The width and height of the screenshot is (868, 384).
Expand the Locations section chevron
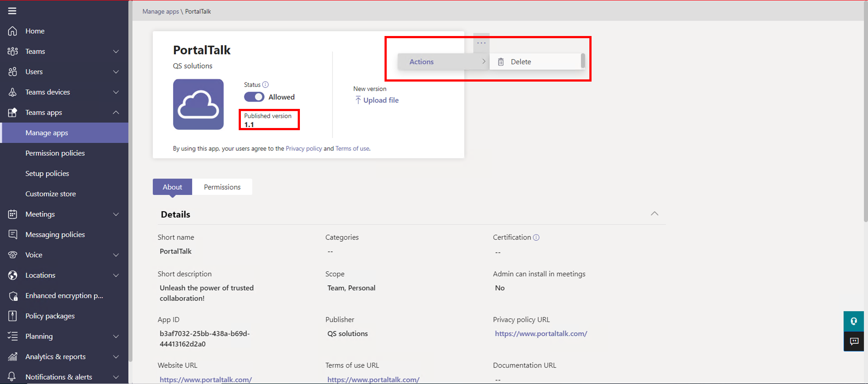116,275
